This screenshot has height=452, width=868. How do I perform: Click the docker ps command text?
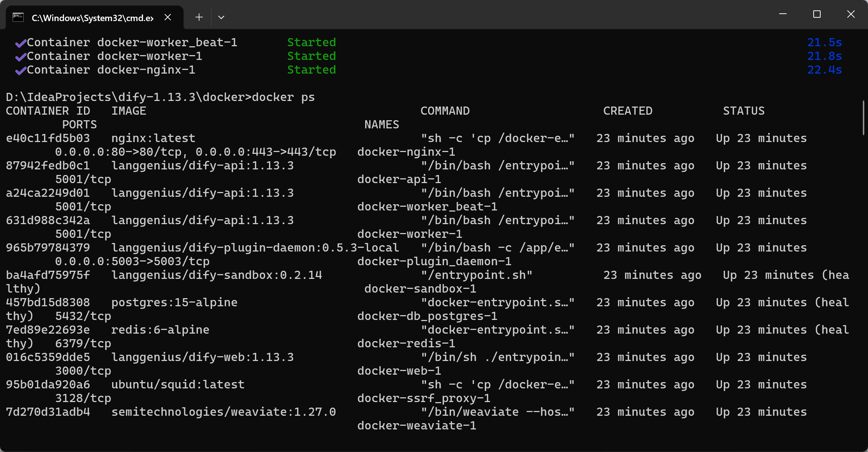coord(283,97)
